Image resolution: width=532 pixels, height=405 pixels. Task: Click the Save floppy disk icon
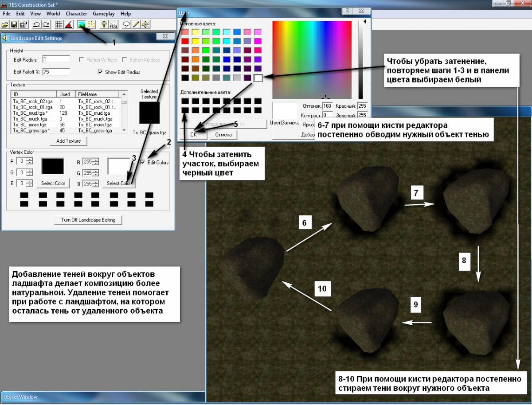click(14, 25)
